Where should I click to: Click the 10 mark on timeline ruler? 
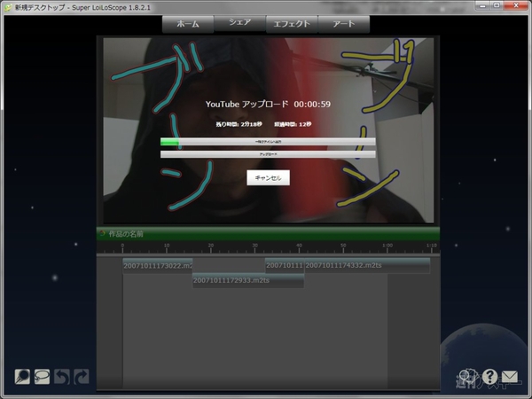click(167, 247)
